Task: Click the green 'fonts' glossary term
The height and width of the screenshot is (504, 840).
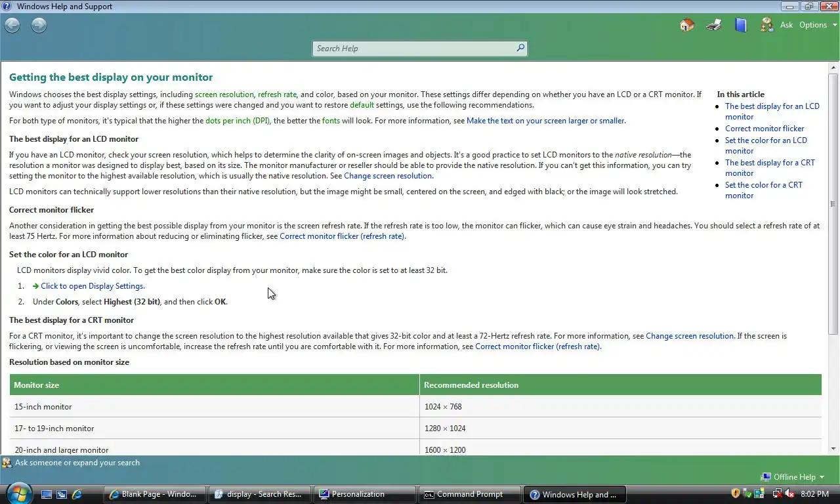Action: coord(331,121)
